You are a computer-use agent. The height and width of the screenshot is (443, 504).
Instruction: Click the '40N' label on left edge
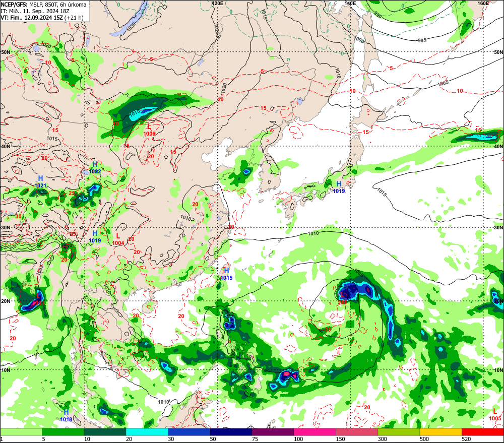6,146
